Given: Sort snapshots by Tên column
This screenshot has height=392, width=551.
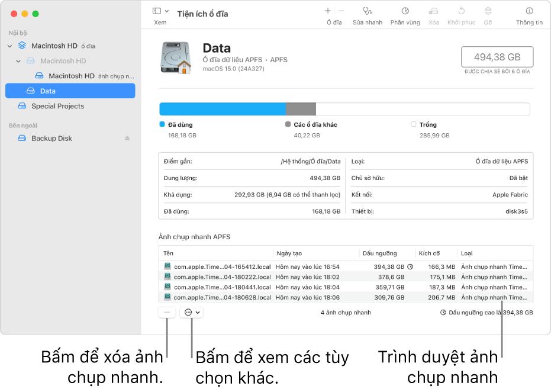Looking at the screenshot, I should click(216, 253).
